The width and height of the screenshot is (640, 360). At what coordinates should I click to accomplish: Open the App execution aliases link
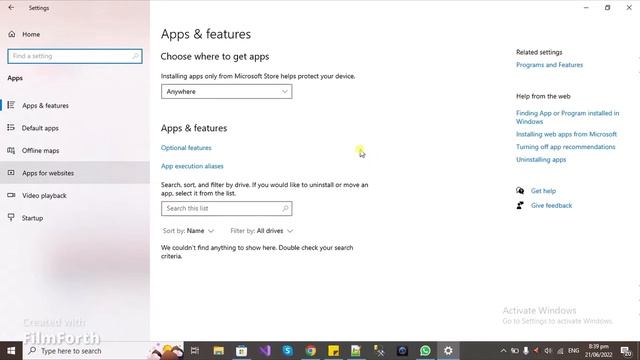[192, 166]
